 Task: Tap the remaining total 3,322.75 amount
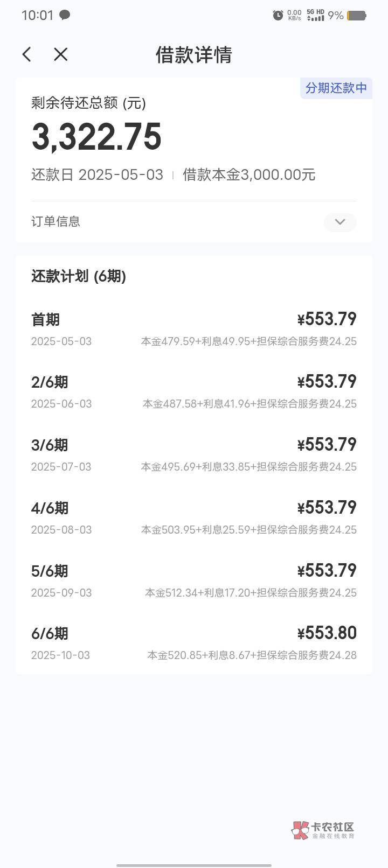[x=97, y=137]
